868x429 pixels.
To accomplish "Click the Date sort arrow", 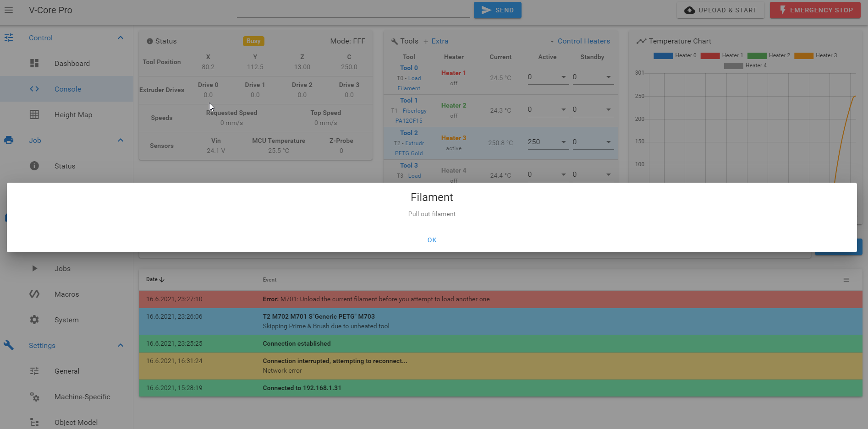I will click(162, 279).
